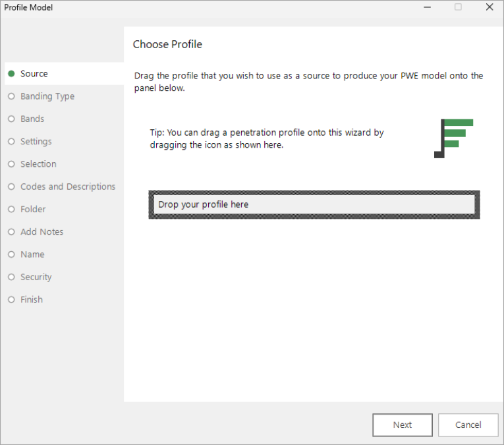
Task: Click the circle marker beside Settings
Action: pyautogui.click(x=11, y=142)
